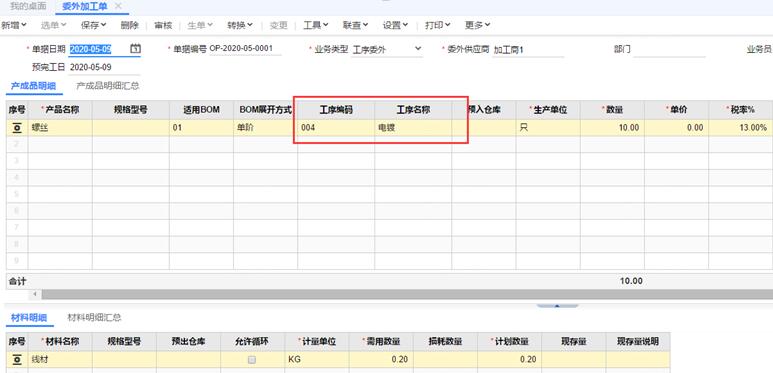The width and height of the screenshot is (773, 373).
Task: Click the 数量 cell for 螺丝 showing 10.00
Action: point(612,128)
